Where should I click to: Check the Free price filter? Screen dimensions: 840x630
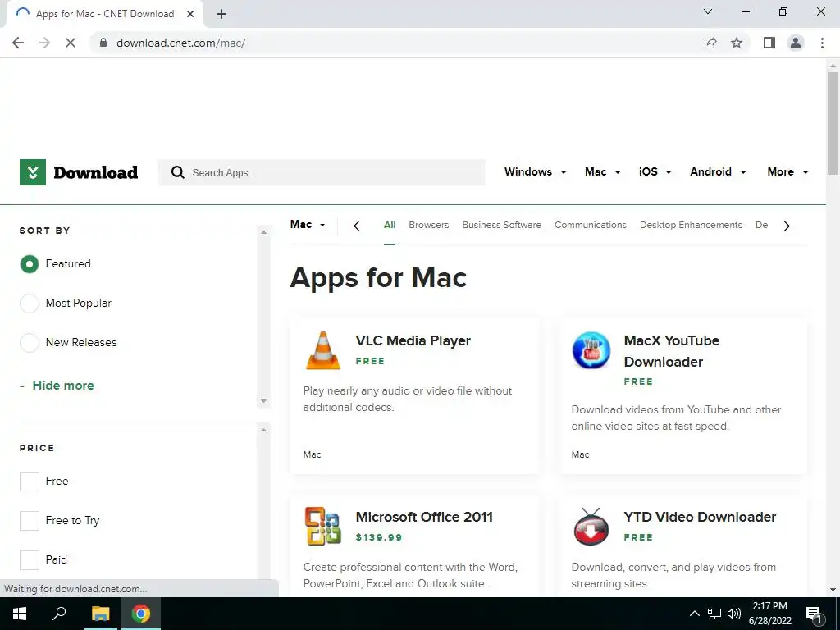coord(30,481)
